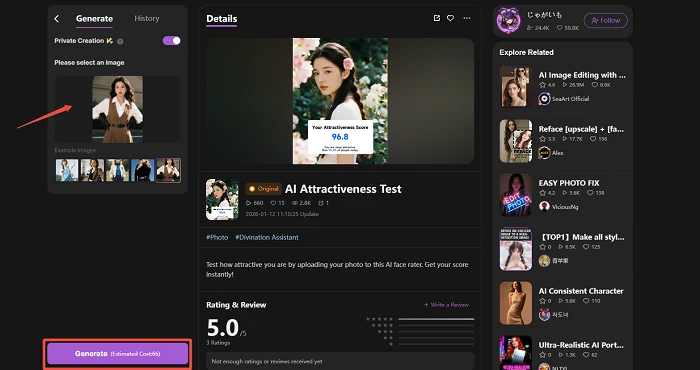700x370 pixels.
Task: Click the creator name じゃがいも
Action: (x=545, y=15)
